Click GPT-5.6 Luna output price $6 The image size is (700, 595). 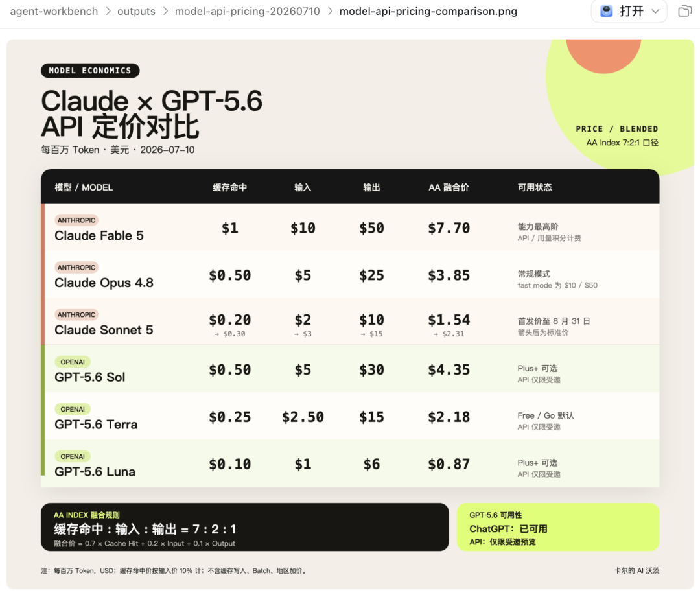click(371, 465)
